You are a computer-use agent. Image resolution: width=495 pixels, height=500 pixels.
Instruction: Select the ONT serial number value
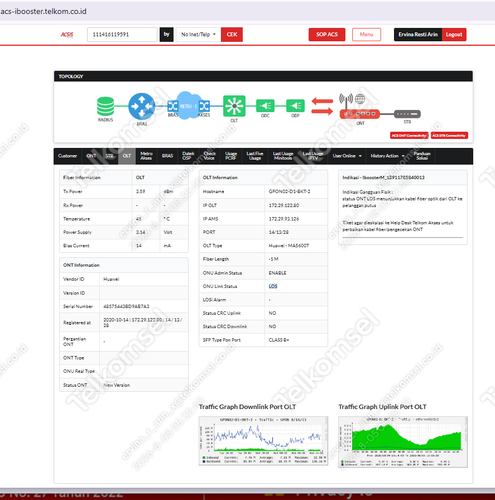[x=126, y=306]
